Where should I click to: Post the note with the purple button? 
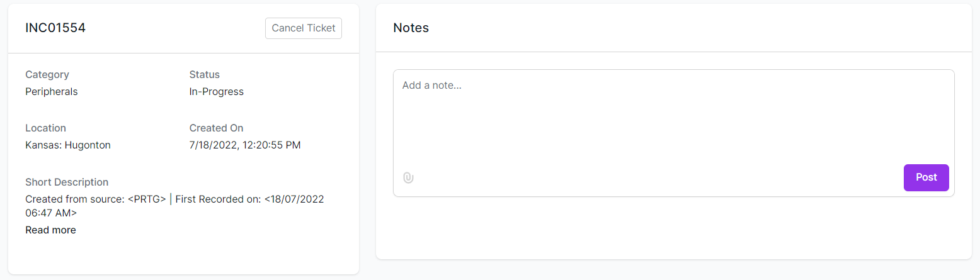(x=926, y=177)
